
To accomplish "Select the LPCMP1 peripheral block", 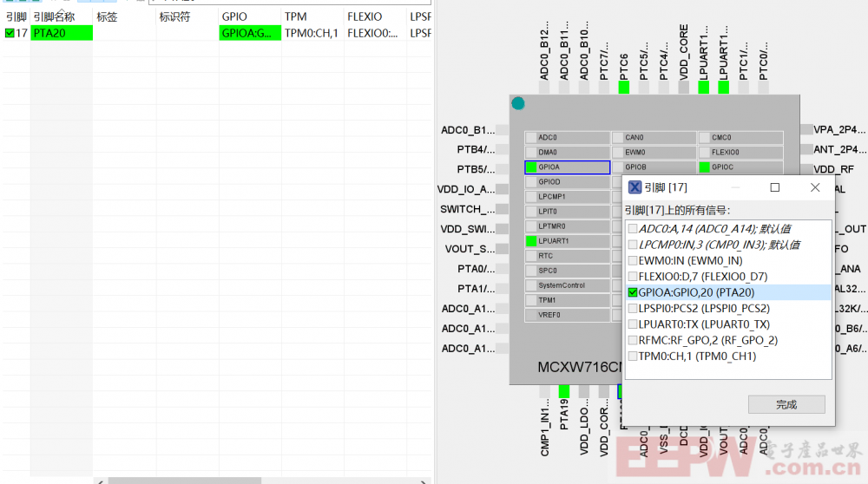I will (568, 196).
